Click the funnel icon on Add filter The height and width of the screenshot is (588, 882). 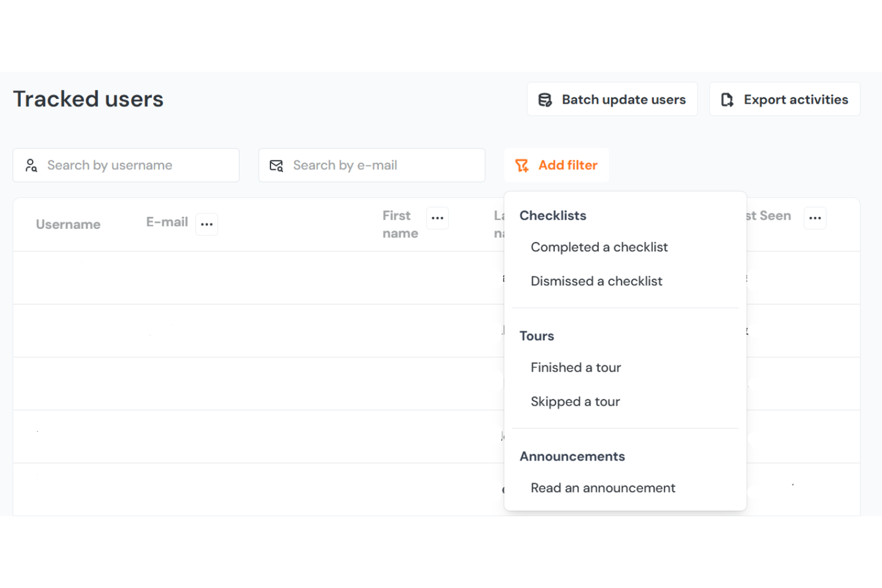coord(522,166)
